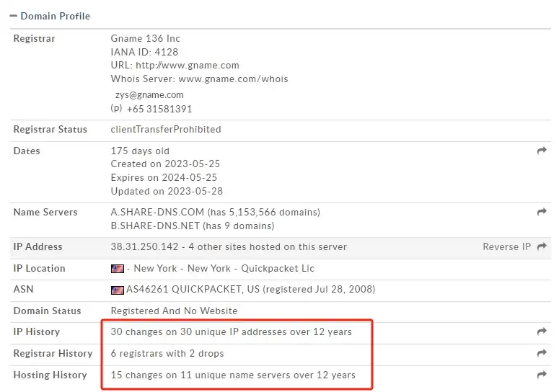Click the phone number +65 31581391
This screenshot has width=559, height=392.
(x=159, y=109)
